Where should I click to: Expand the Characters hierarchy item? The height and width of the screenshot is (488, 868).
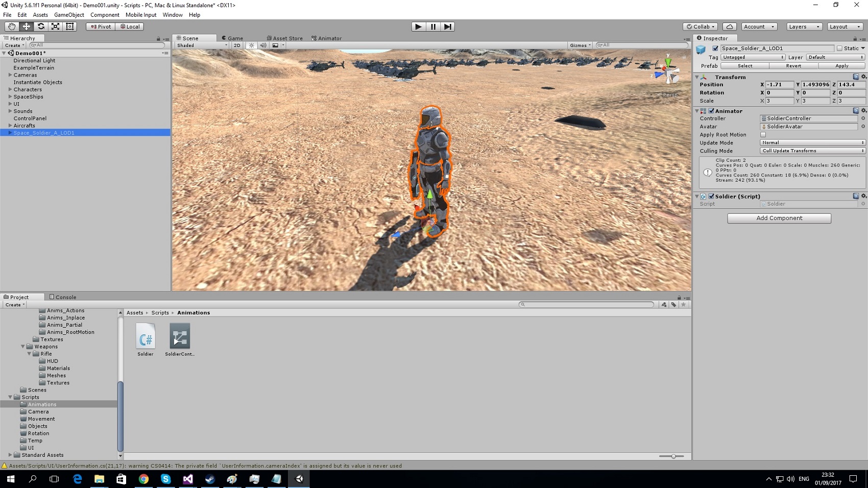click(10, 89)
